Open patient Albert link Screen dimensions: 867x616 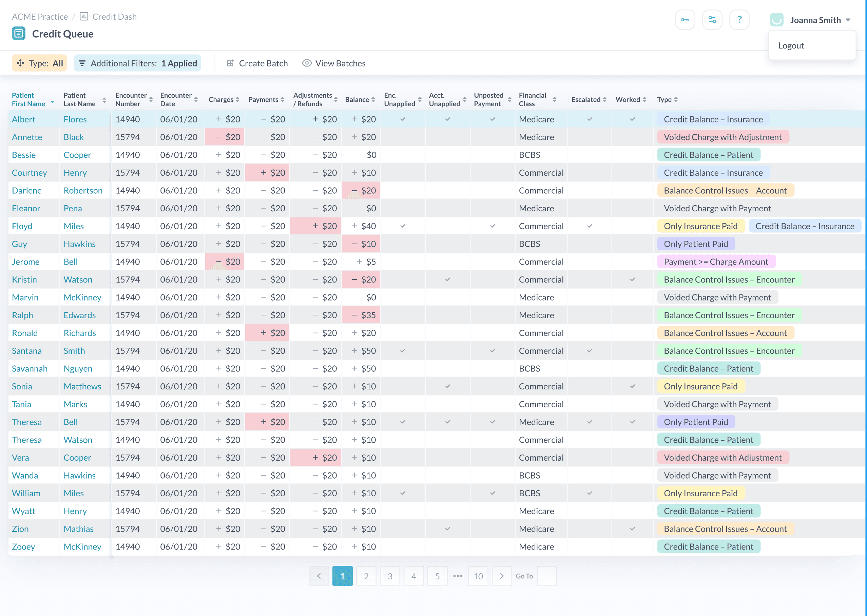23,119
